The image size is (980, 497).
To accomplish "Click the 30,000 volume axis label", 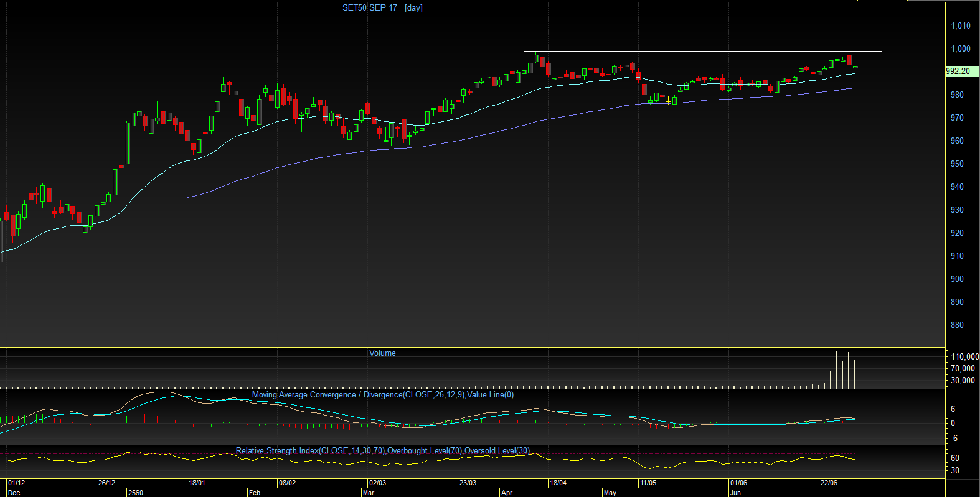I will pos(963,380).
